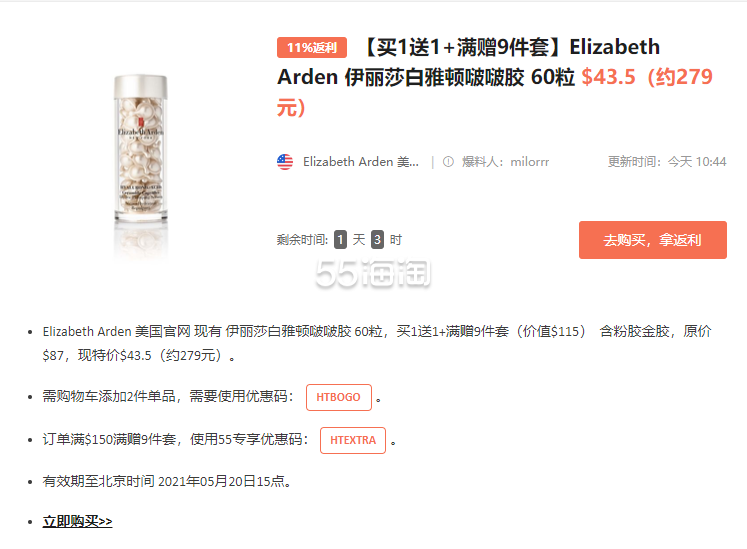Copy the HTBOGO coupon code
This screenshot has width=747, height=549.
point(339,397)
